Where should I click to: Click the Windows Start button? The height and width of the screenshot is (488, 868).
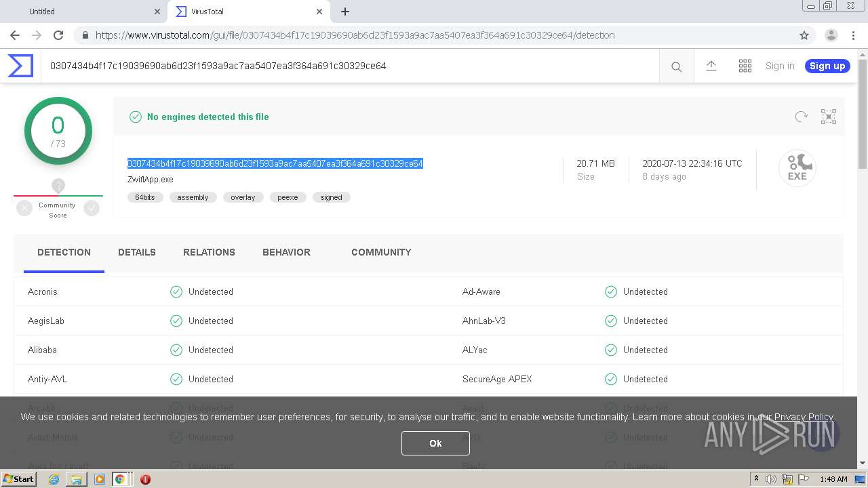(x=18, y=479)
